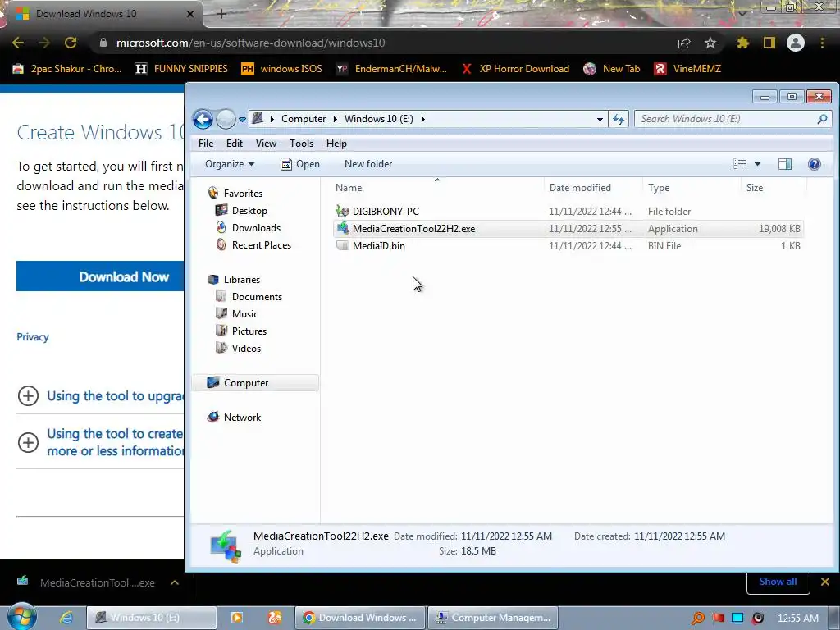Expand the arrow after Computer in breadcrumb

click(335, 119)
